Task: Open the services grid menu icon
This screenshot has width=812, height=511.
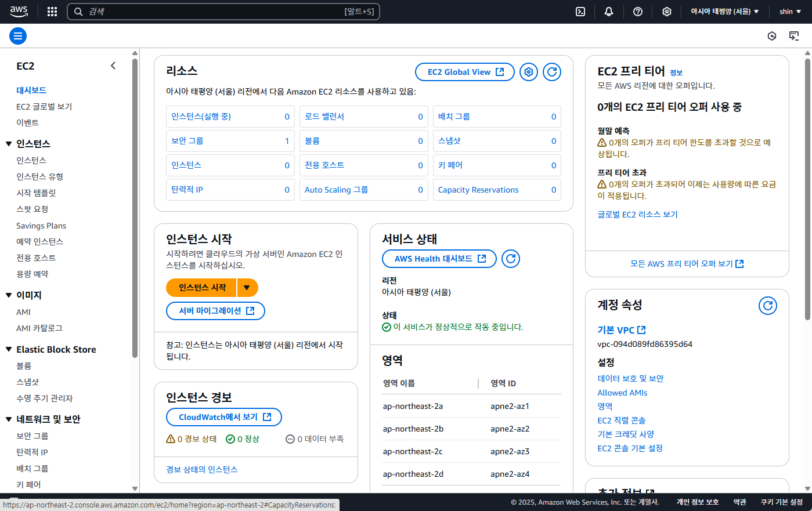Action: click(52, 12)
